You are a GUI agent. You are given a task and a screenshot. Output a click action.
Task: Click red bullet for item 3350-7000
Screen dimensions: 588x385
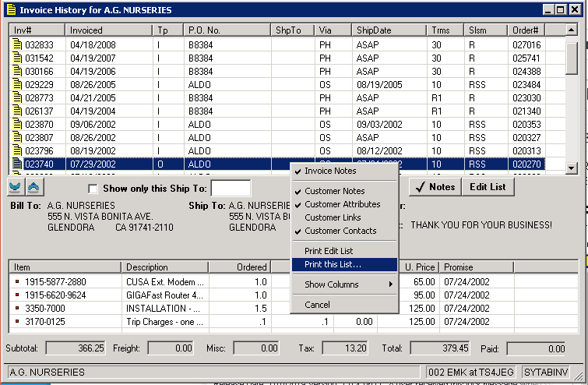(x=17, y=308)
